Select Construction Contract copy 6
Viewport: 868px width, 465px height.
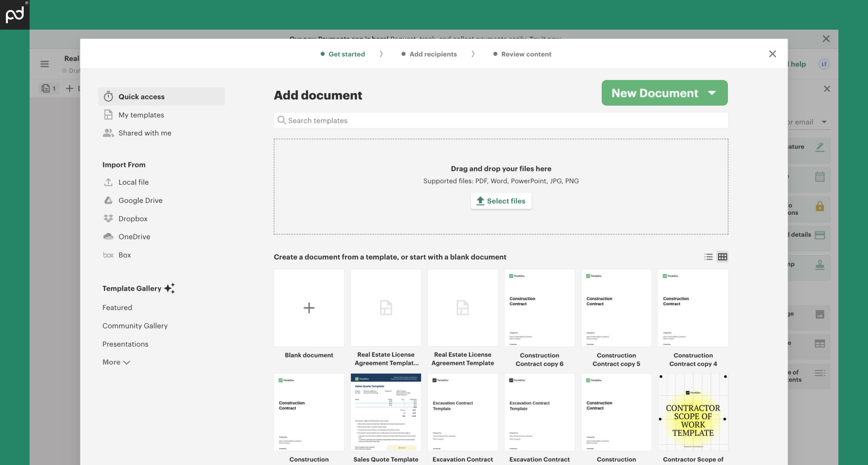point(540,308)
